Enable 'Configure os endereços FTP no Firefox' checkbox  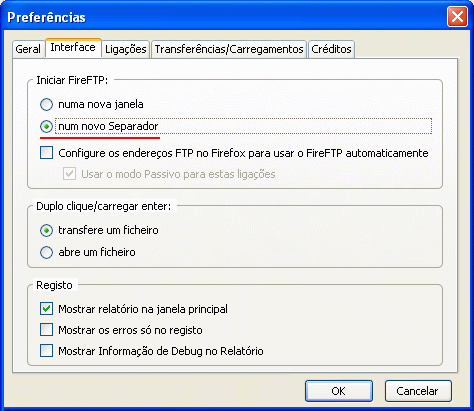point(46,153)
